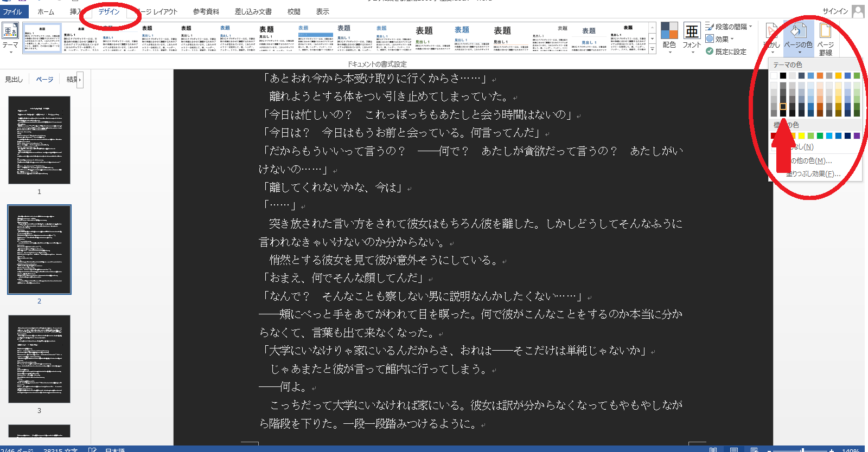Switch to the 校閲 tab
The width and height of the screenshot is (868, 452).
pos(294,11)
